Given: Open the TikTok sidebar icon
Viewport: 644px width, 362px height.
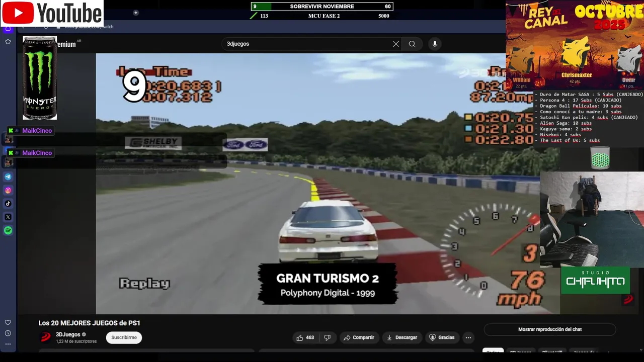Looking at the screenshot, I should point(8,204).
